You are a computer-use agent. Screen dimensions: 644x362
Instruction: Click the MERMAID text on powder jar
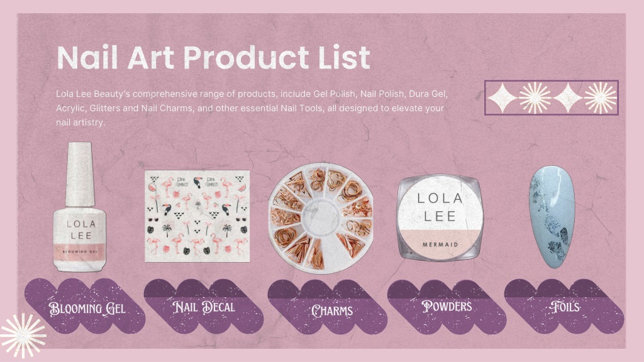point(440,244)
